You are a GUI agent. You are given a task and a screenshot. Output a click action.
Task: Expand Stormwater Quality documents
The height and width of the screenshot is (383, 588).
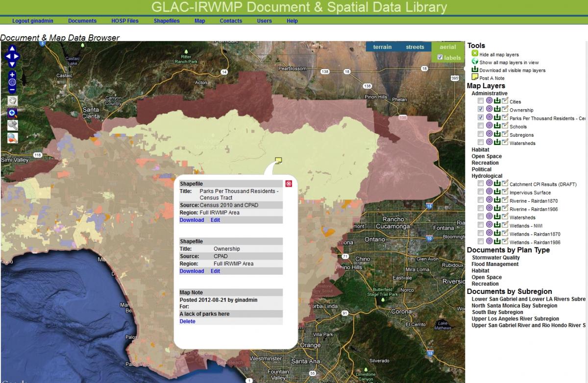496,258
